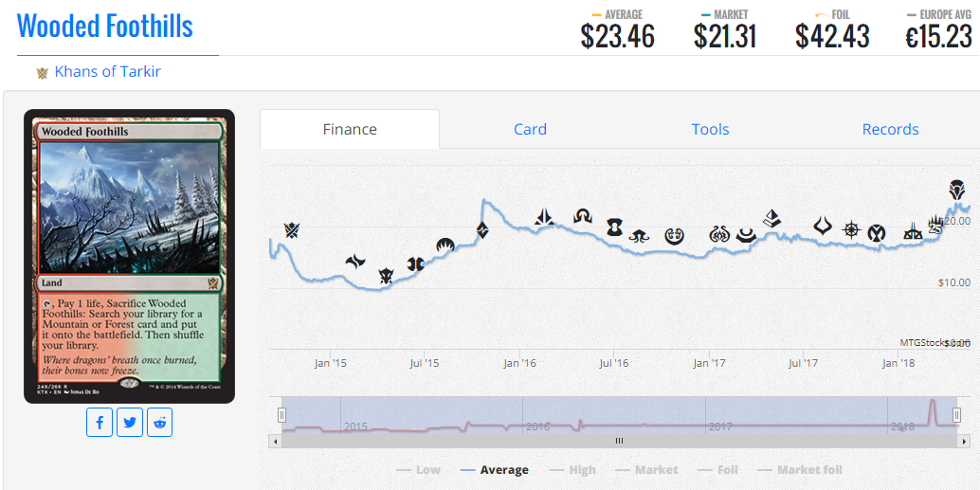Image resolution: width=980 pixels, height=490 pixels.
Task: Click the Wooded Foothills page title
Action: pos(105,27)
